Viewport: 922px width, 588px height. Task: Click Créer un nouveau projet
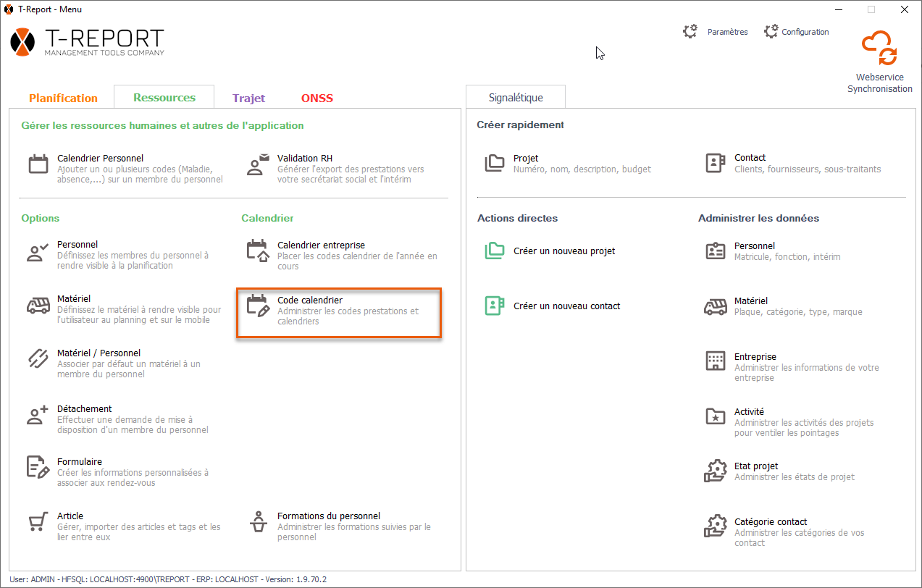click(563, 251)
